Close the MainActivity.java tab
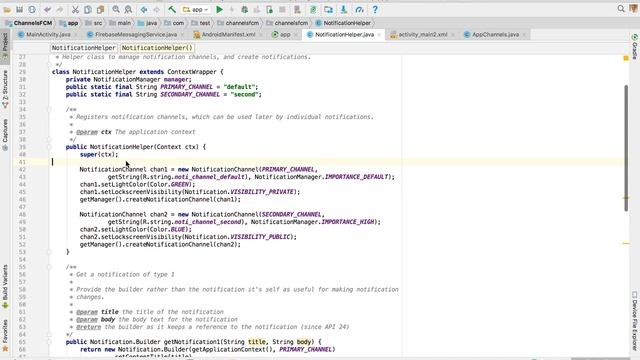Screen dimensions: 640x360 76,35
